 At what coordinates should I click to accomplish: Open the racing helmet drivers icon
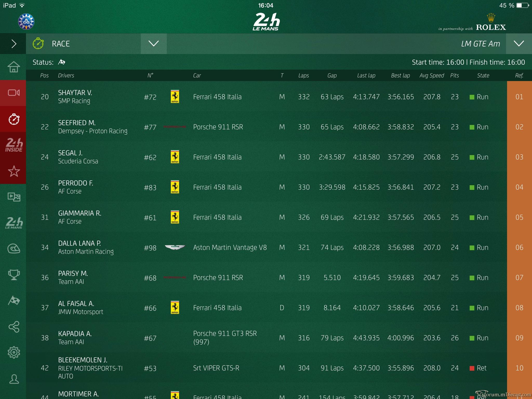(x=14, y=249)
